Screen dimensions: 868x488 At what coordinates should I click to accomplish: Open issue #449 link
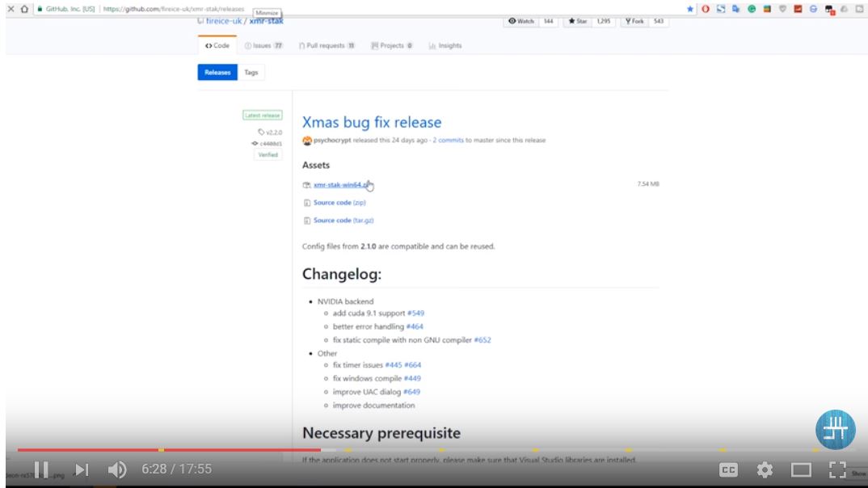tap(412, 378)
